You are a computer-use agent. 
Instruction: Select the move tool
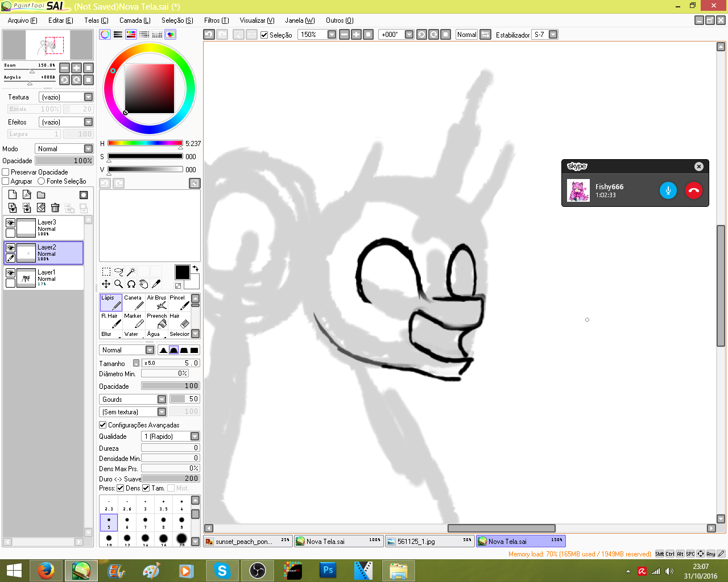click(x=106, y=284)
